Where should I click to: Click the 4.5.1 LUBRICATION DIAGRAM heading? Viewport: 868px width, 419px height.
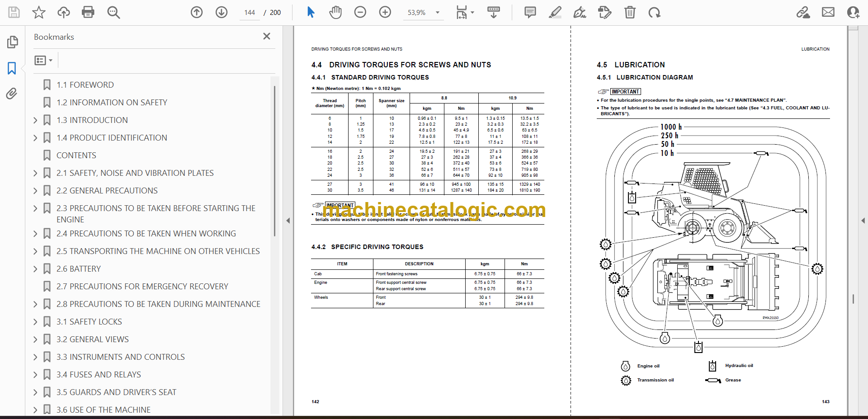click(645, 77)
